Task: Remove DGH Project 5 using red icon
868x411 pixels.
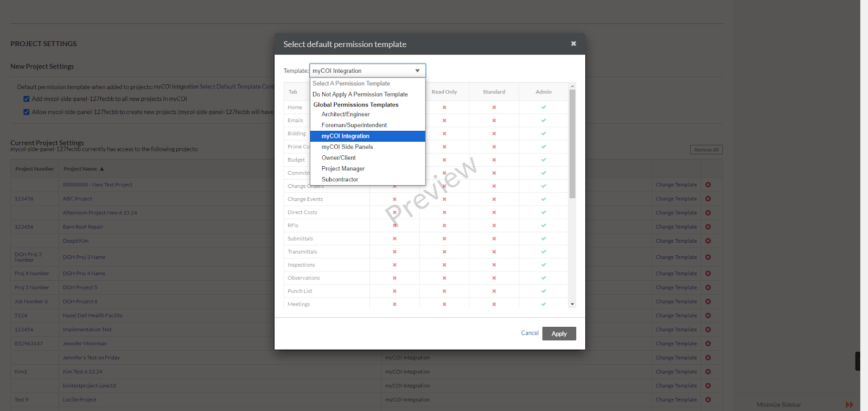Action: (x=708, y=288)
